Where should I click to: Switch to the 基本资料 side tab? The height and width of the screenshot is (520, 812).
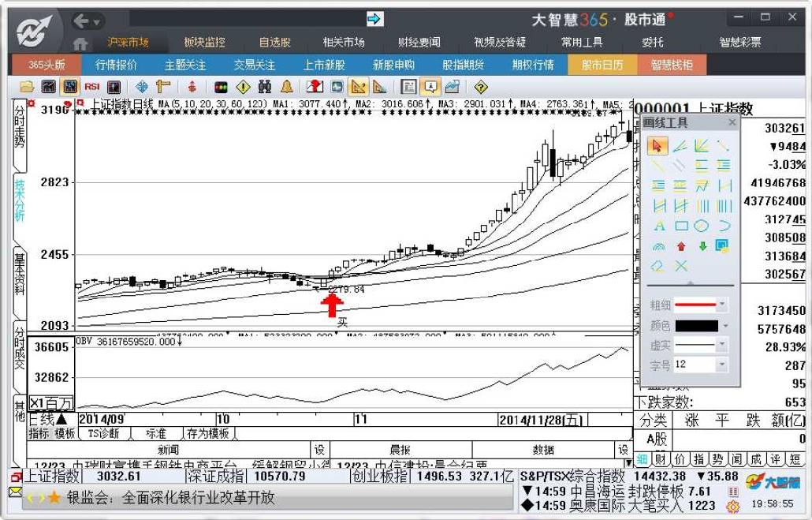tap(20, 275)
